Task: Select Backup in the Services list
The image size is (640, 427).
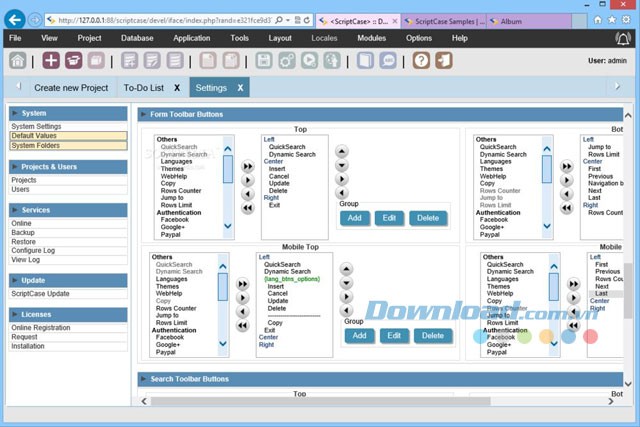Action: tap(24, 232)
